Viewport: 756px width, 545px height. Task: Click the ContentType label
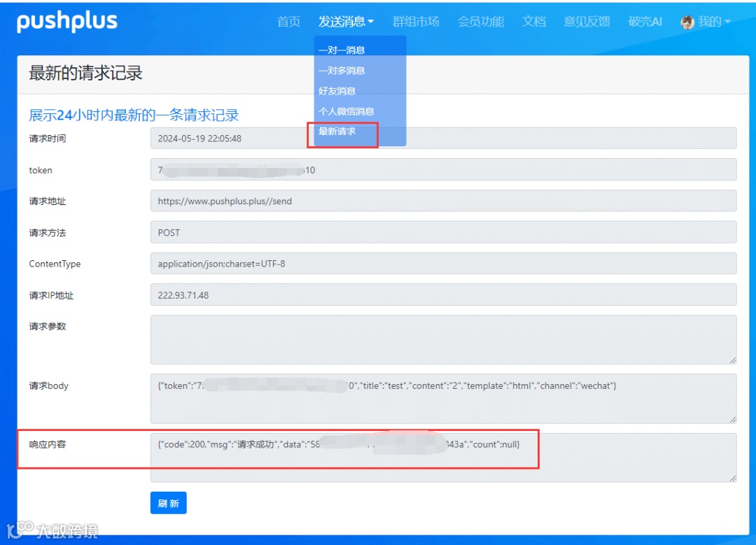tap(55, 264)
